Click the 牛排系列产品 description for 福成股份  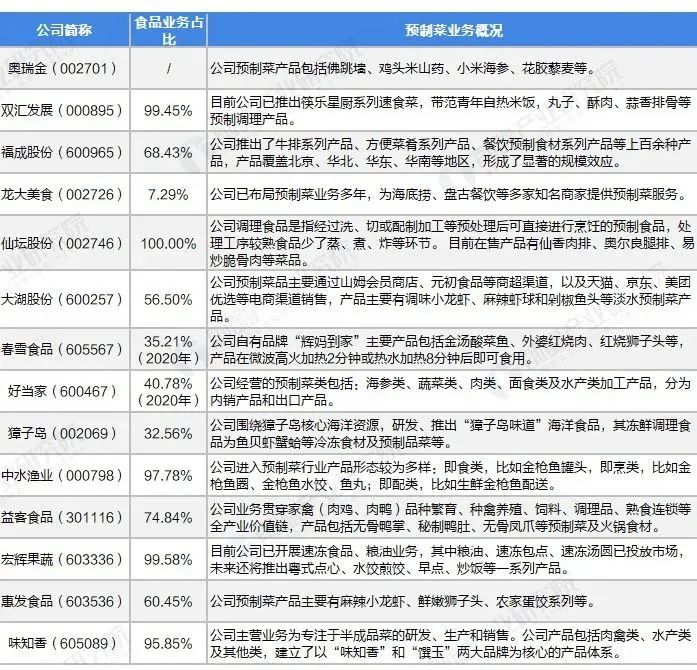click(452, 152)
